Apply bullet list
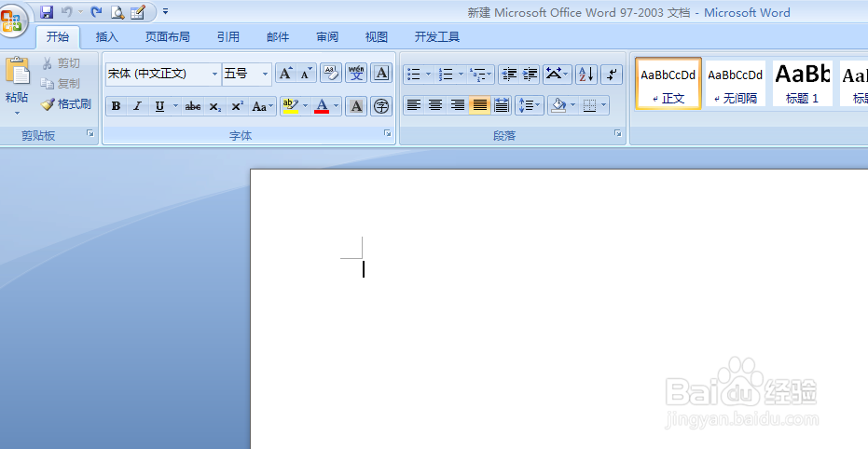 click(x=414, y=75)
